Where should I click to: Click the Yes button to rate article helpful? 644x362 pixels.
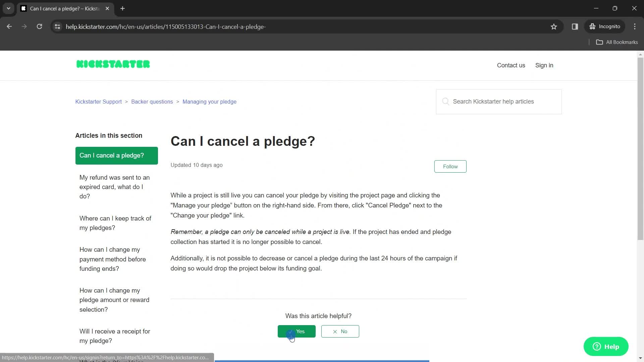point(297,331)
